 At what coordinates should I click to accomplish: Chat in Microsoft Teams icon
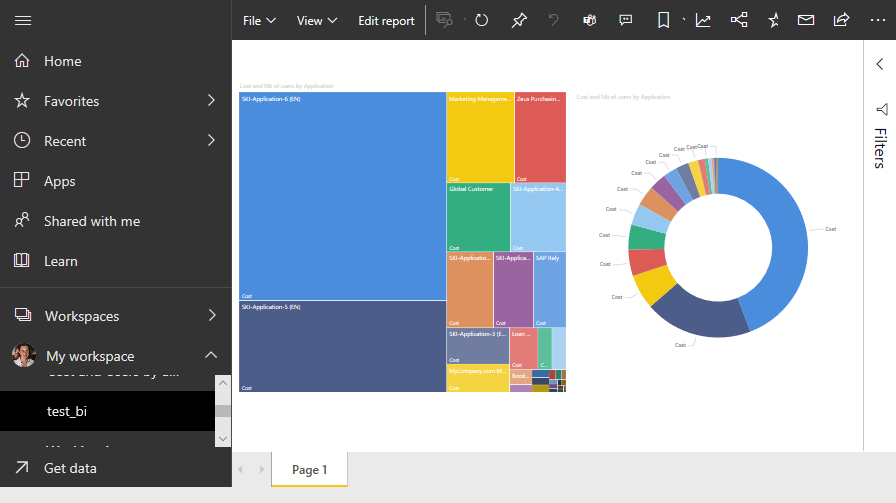(x=590, y=20)
